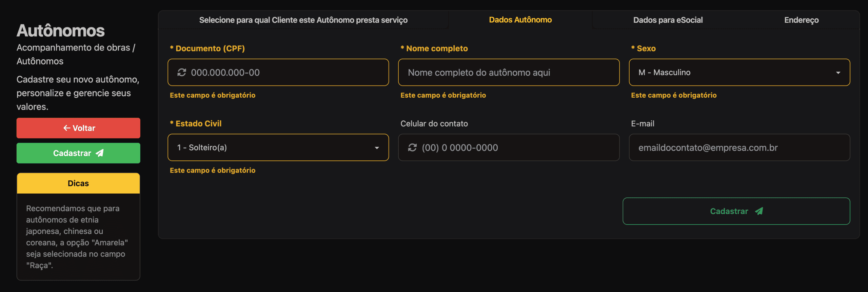Click paper plane icon on outlined Cadastrar button
The width and height of the screenshot is (868, 292).
click(x=759, y=211)
